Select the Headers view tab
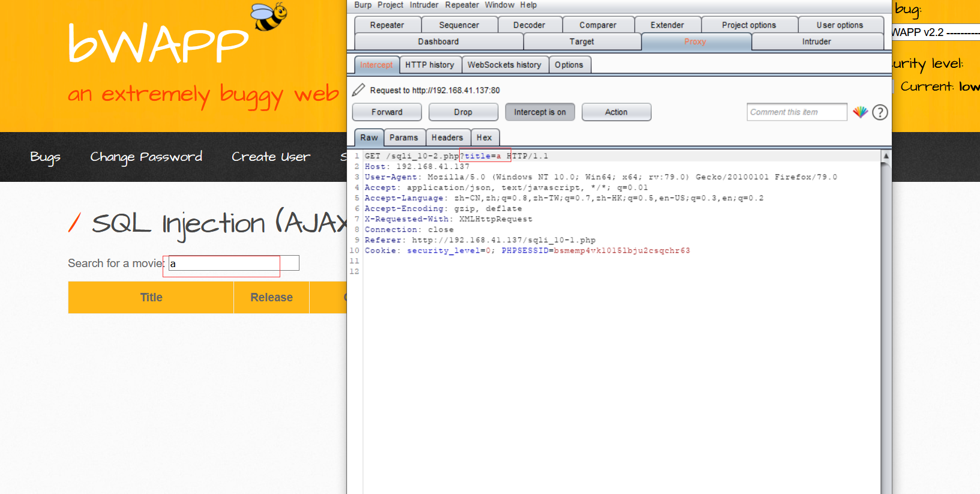980x494 pixels. [447, 137]
